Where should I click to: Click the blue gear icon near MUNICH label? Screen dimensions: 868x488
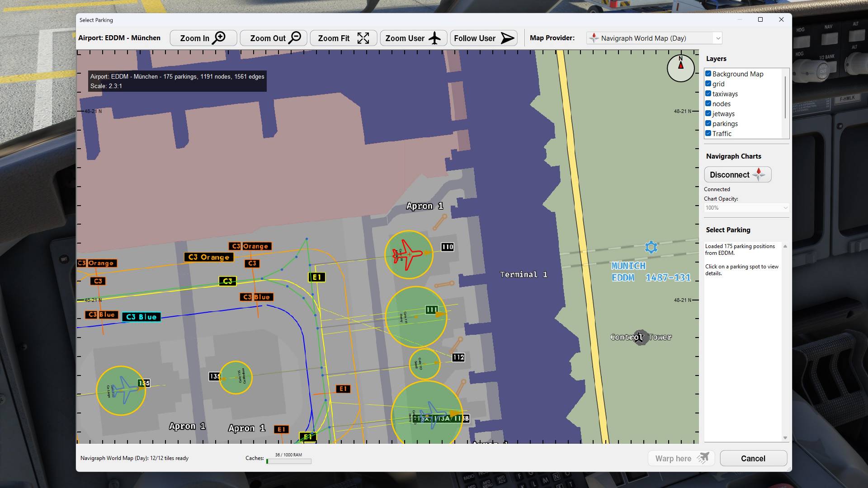click(x=651, y=247)
